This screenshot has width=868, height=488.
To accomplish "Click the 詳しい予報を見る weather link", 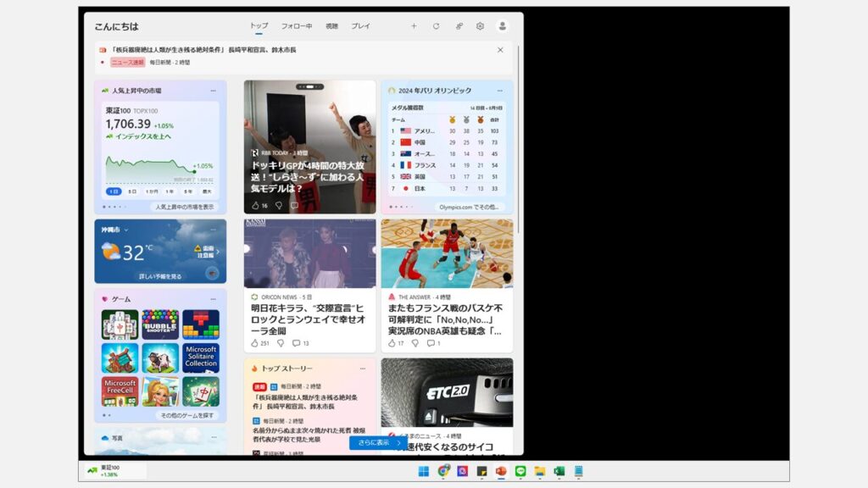I will (x=160, y=276).
